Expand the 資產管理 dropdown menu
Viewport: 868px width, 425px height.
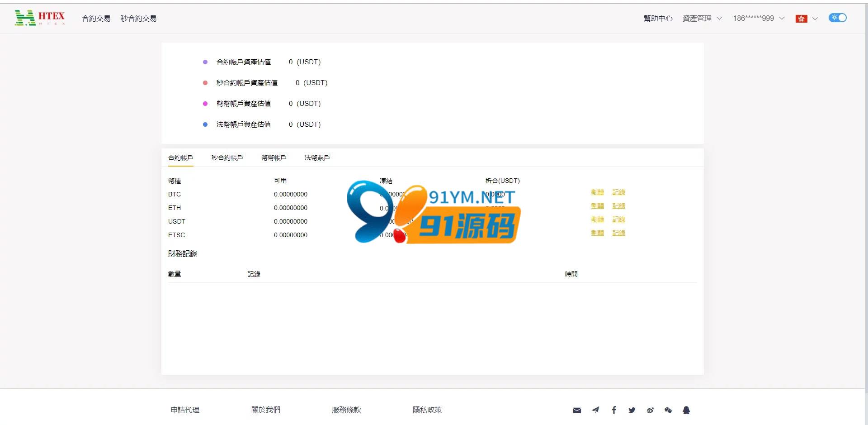(702, 18)
